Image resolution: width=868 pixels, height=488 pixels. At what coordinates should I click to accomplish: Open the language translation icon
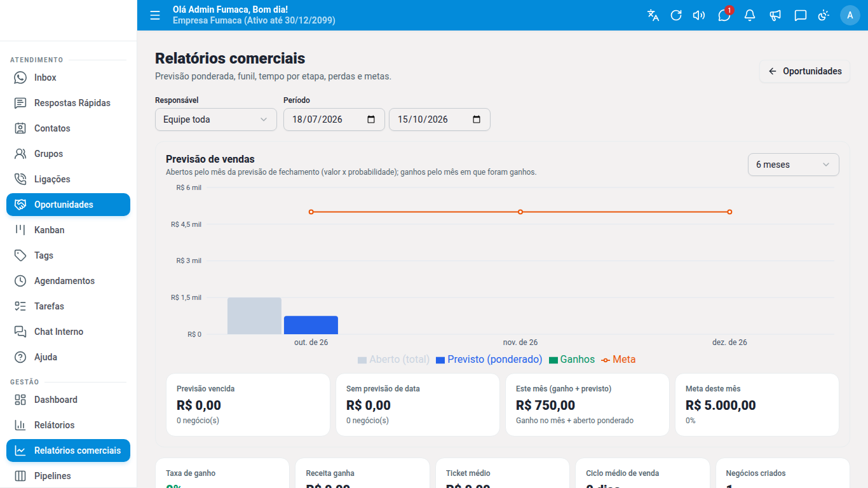pyautogui.click(x=653, y=15)
